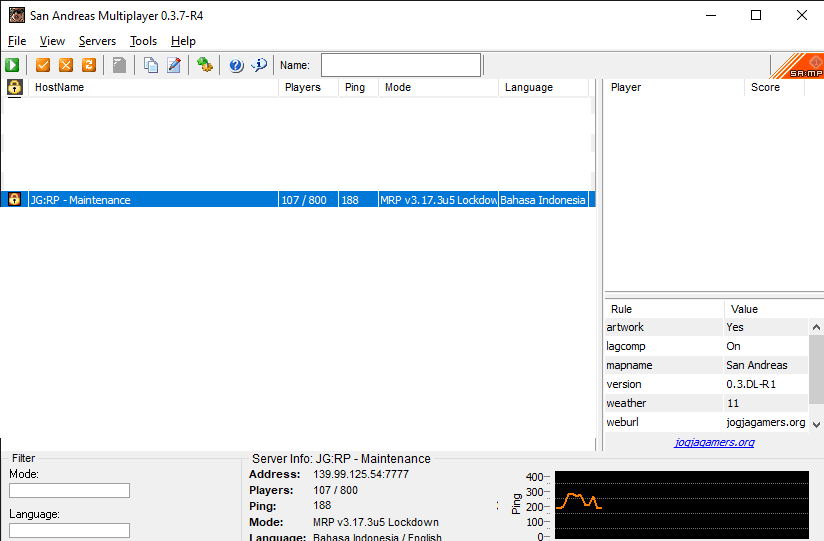Sort servers by the Ping column
Image resolution: width=824 pixels, height=541 pixels.
click(358, 87)
